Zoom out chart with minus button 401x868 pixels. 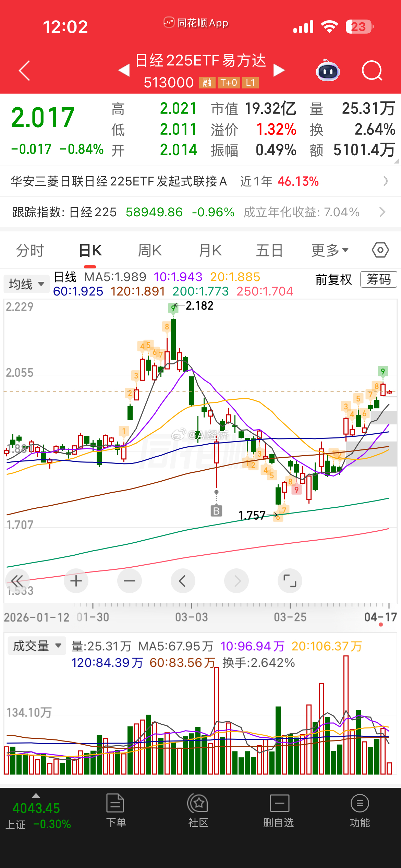pyautogui.click(x=130, y=581)
